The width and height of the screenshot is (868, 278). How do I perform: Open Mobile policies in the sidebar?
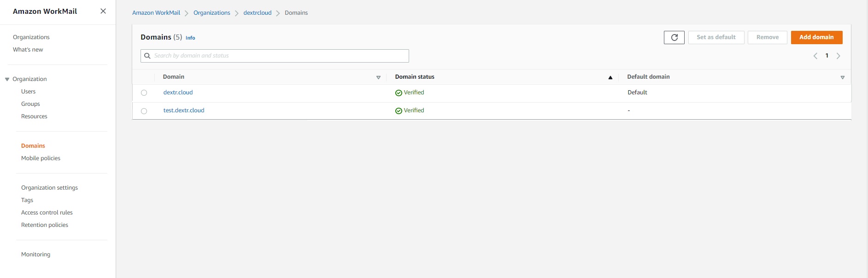pos(41,158)
